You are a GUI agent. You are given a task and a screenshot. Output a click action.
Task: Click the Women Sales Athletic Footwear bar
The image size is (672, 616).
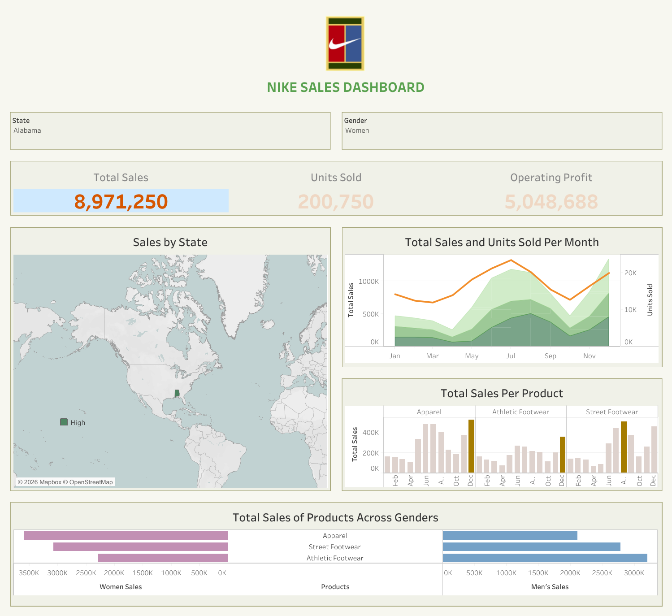(163, 558)
